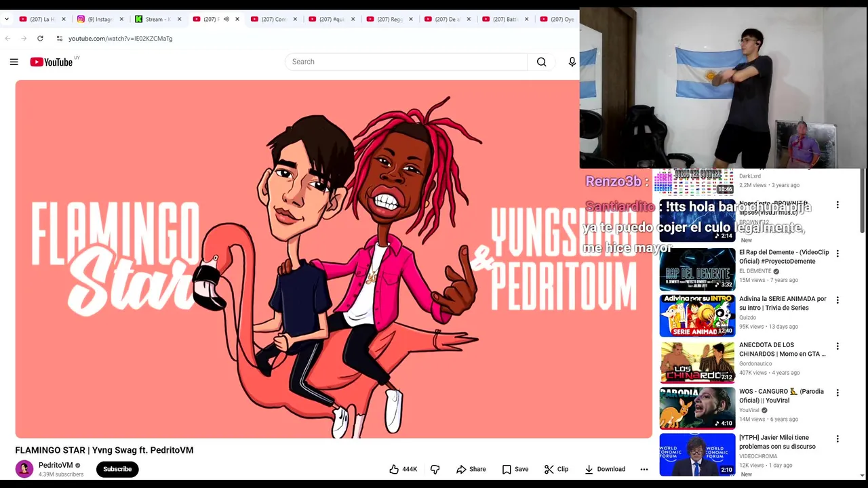Open options menu for Los Chinardos video

coord(837,346)
